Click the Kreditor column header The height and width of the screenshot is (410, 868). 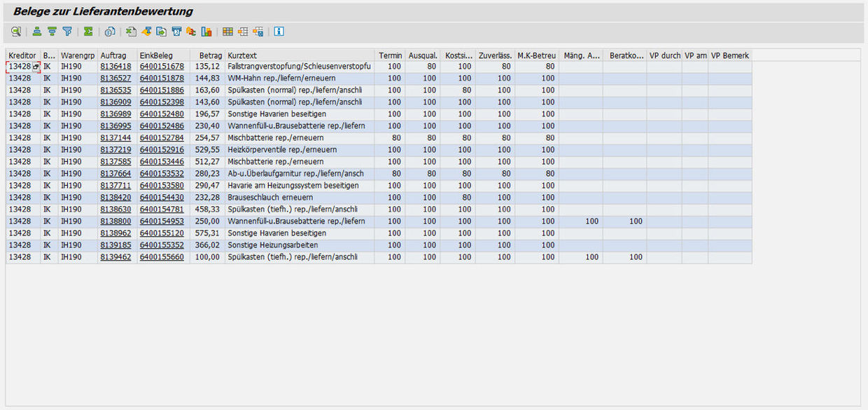tap(22, 55)
